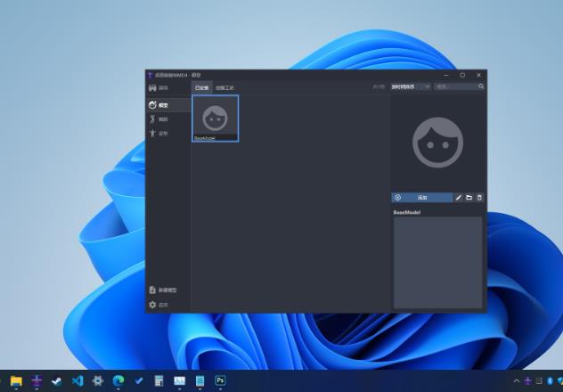Expand the hidden system tray icons chevron
Screen dimensions: 563x392
point(517,381)
